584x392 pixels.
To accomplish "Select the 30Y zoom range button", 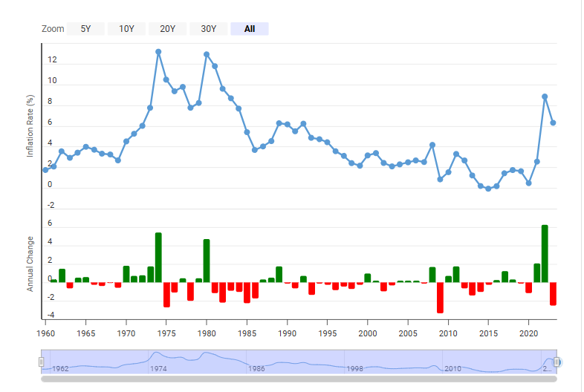I will [209, 29].
